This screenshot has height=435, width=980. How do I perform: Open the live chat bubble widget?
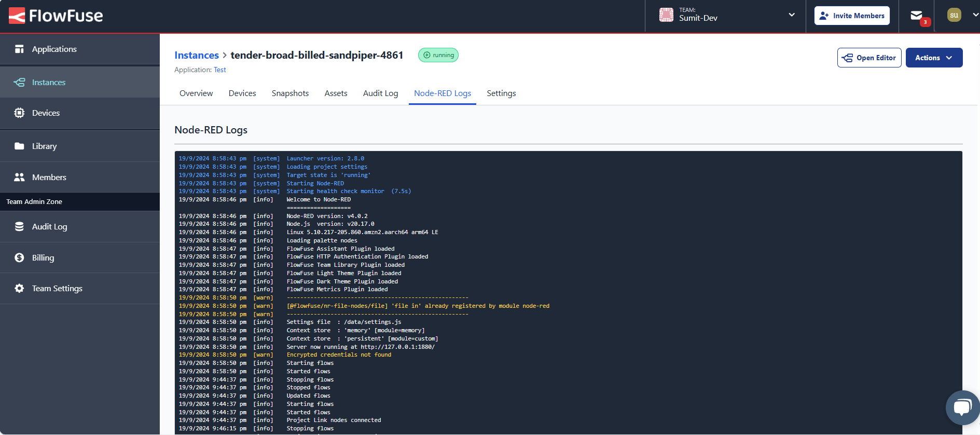click(962, 407)
